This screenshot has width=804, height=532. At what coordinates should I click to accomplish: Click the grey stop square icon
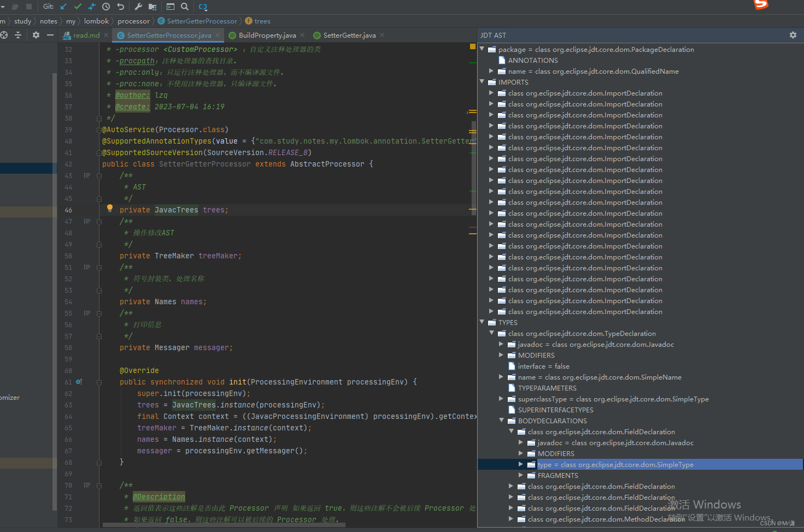coord(29,7)
